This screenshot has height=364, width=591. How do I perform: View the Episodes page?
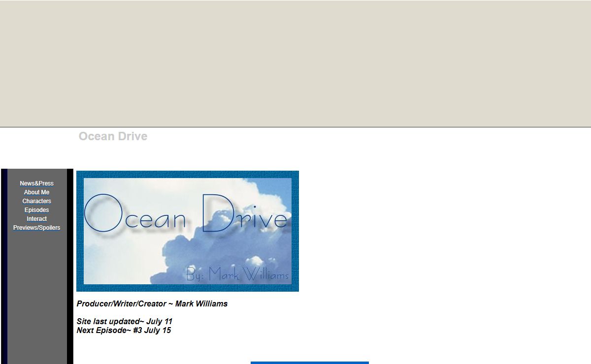point(36,210)
